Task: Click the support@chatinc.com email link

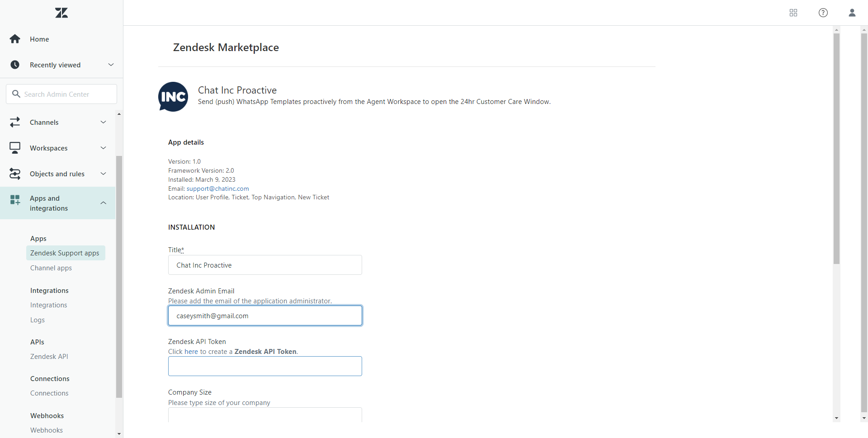Action: click(x=217, y=188)
